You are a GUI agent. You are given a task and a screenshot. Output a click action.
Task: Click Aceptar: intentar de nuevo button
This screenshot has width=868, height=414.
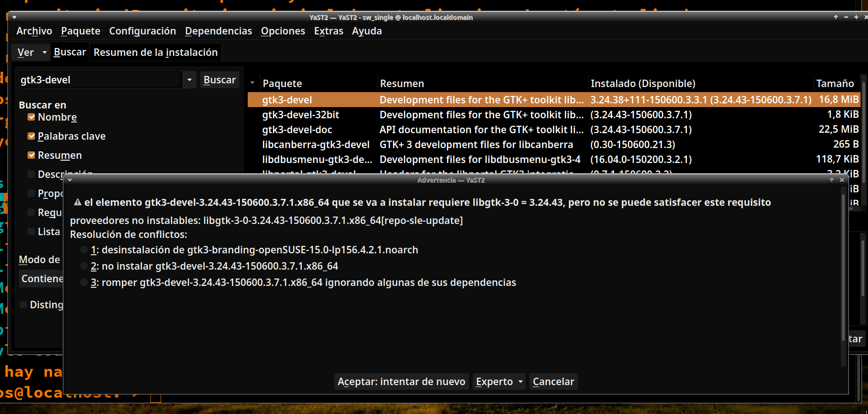[401, 382]
